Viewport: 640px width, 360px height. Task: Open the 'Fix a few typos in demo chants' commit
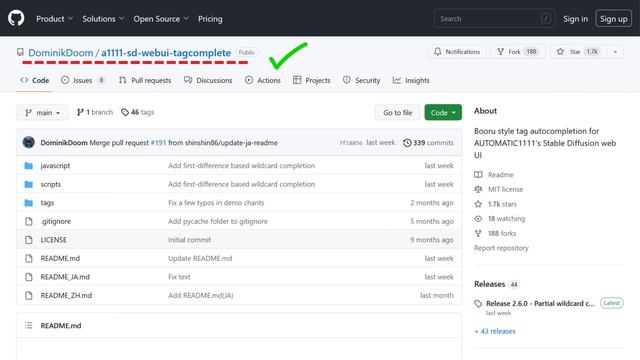click(x=216, y=203)
